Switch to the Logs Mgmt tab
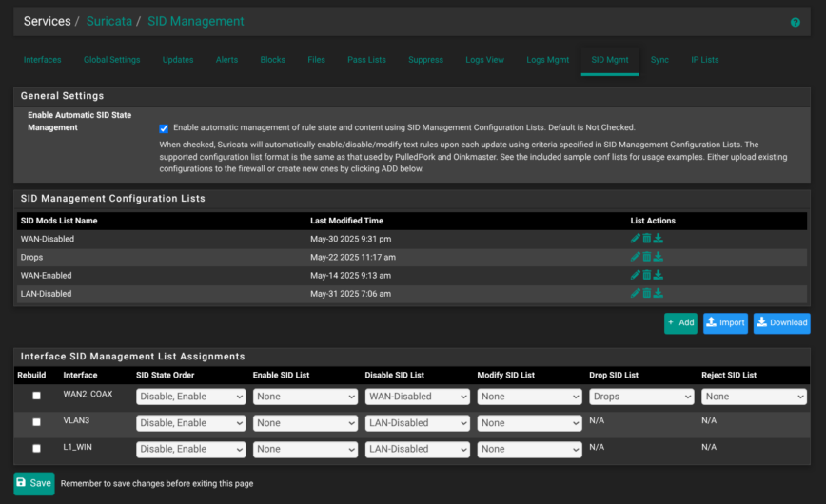Viewport: 826px width, 504px height. click(547, 60)
